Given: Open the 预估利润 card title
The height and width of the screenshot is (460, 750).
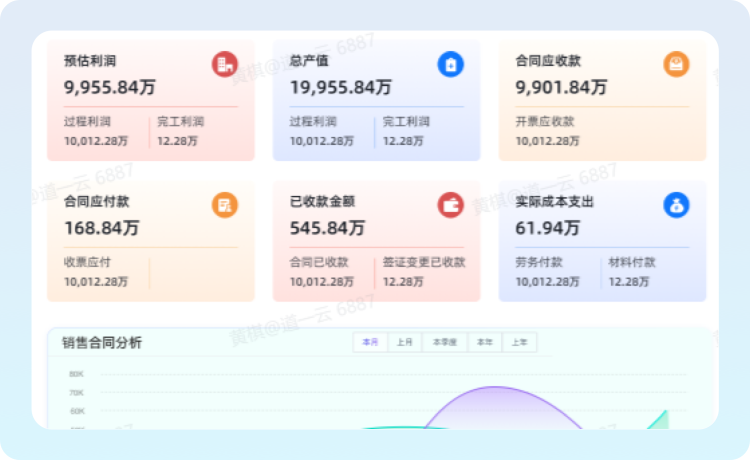Looking at the screenshot, I should tap(90, 61).
